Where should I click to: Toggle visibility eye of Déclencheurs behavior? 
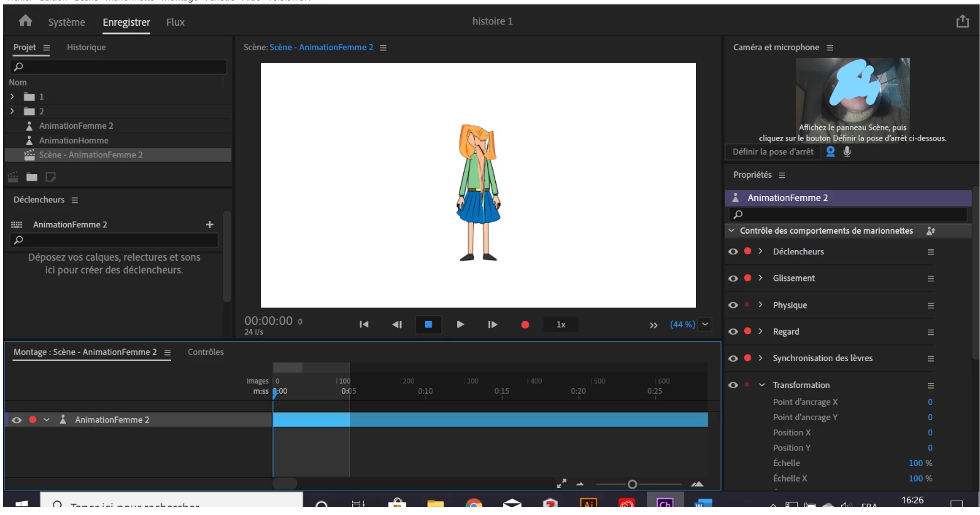click(733, 251)
